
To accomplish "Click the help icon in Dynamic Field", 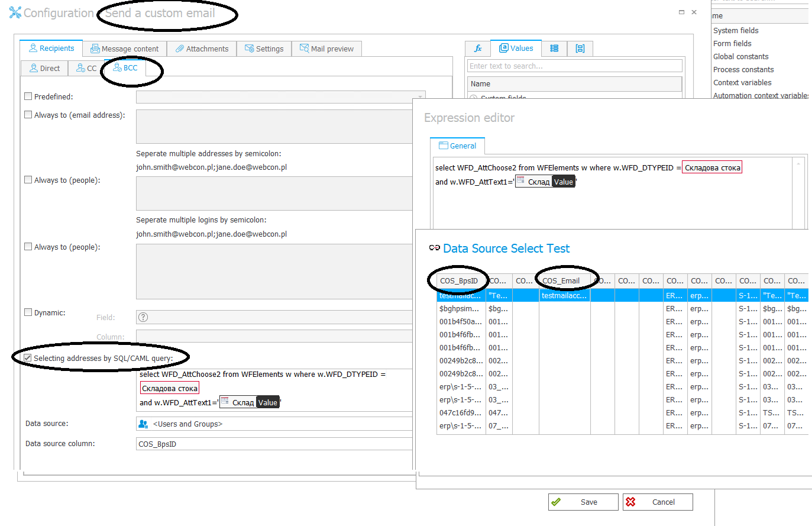I will click(143, 317).
